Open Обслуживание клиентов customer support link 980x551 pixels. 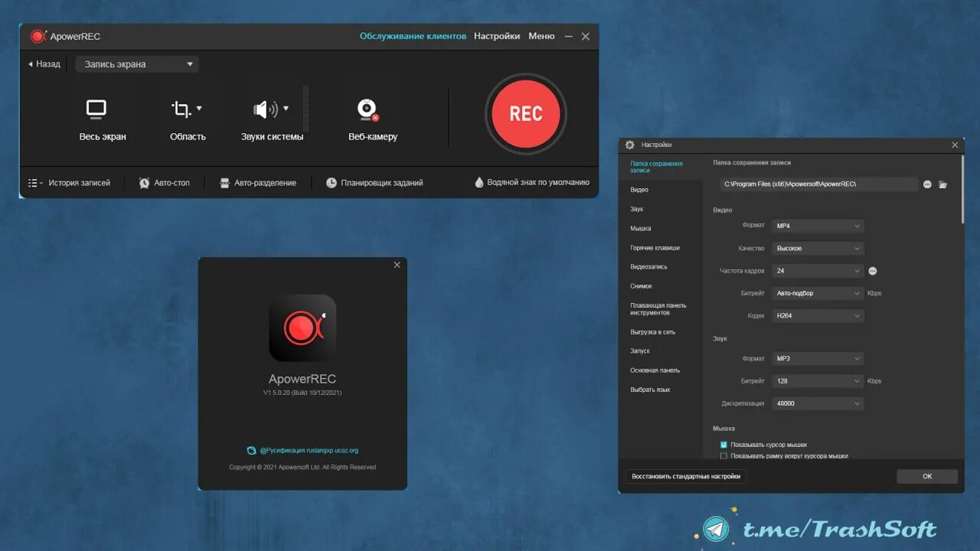413,36
